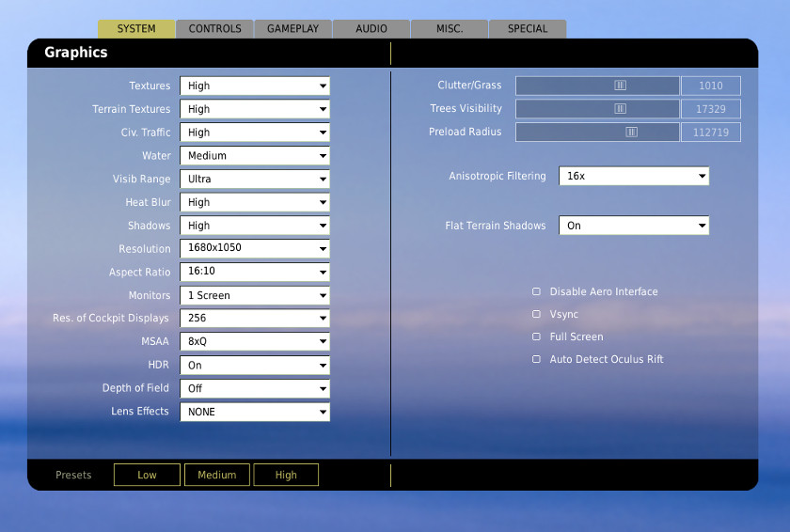Expand the Textures dropdown
The image size is (790, 532).
pos(255,86)
